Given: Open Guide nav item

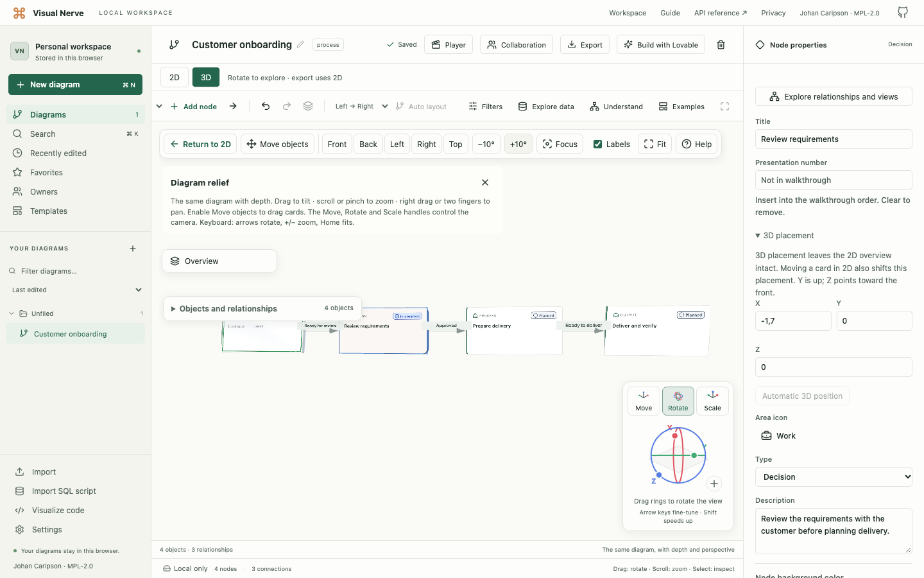Looking at the screenshot, I should tap(670, 13).
